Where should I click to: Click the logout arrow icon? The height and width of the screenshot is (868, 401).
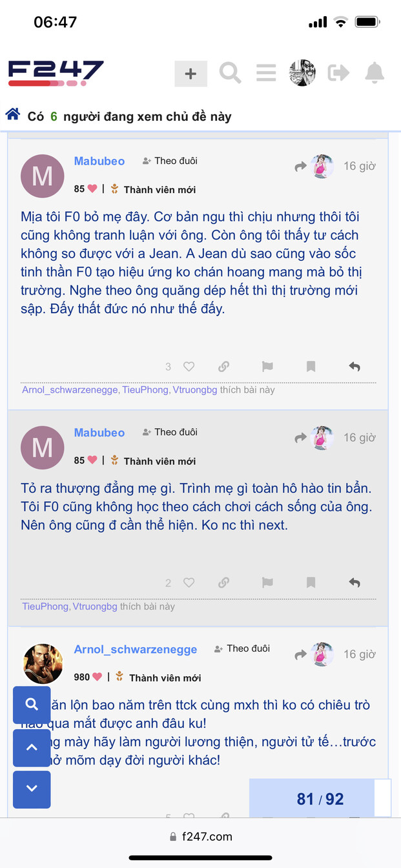tap(338, 73)
